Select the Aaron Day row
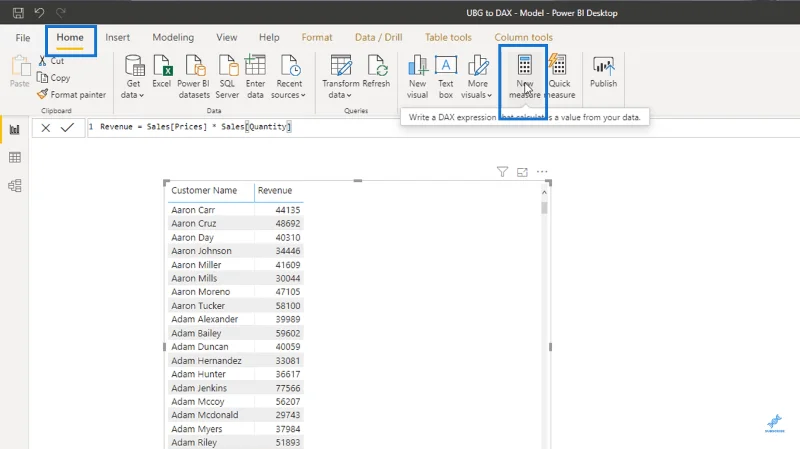The image size is (800, 449). click(236, 237)
